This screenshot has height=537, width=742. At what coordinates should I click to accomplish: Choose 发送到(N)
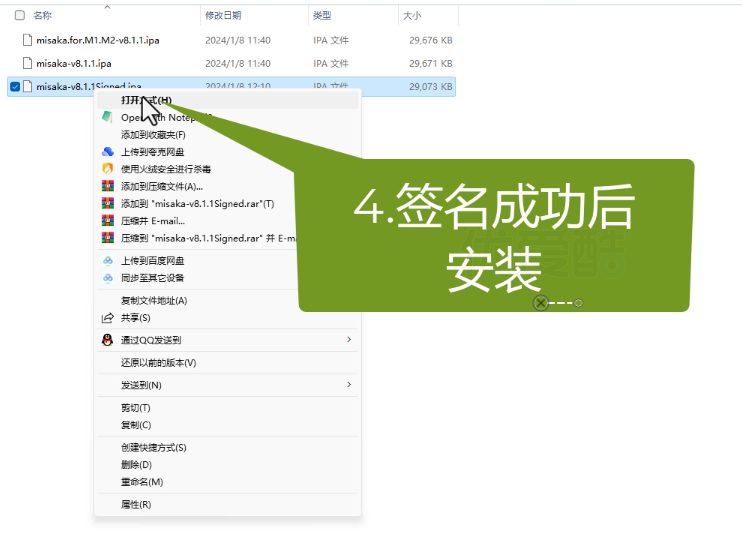pos(141,385)
